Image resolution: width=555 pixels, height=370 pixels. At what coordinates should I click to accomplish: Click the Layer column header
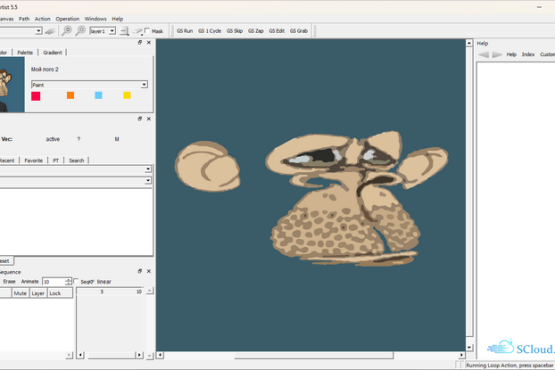point(38,293)
